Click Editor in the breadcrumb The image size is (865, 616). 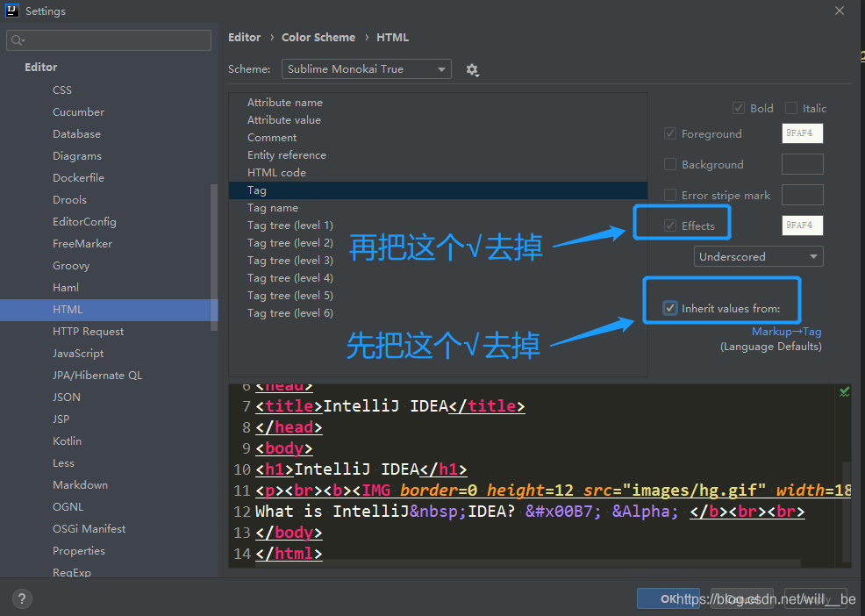point(245,37)
